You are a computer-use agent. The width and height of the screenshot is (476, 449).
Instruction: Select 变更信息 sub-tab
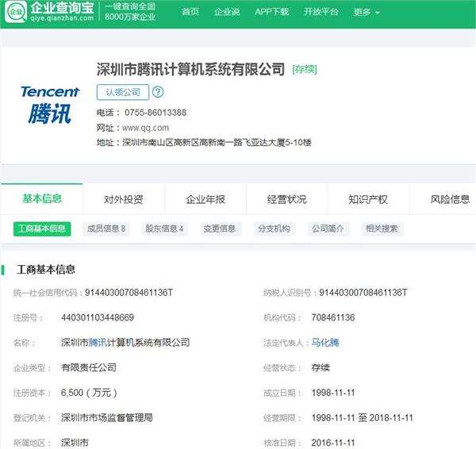tap(220, 228)
